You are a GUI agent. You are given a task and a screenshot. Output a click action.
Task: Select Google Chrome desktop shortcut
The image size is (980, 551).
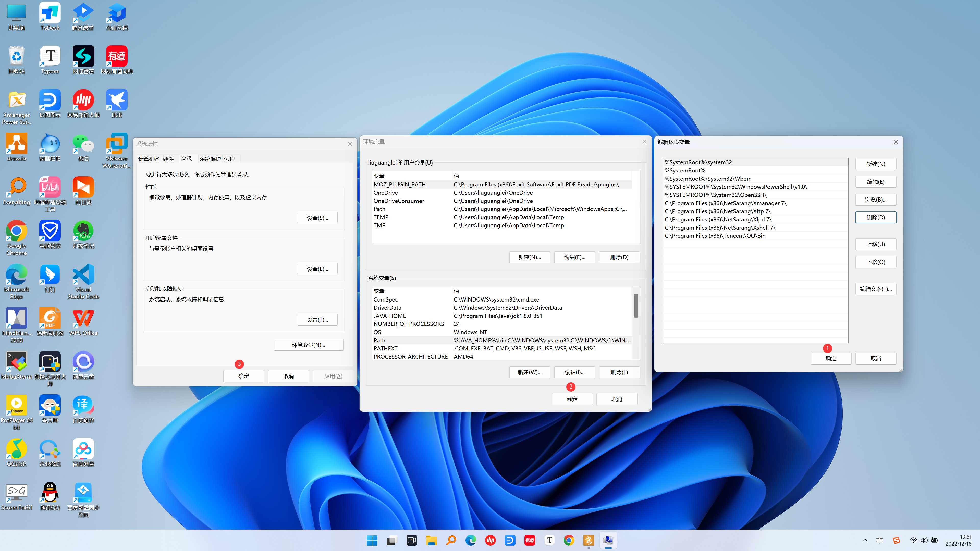pyautogui.click(x=16, y=238)
